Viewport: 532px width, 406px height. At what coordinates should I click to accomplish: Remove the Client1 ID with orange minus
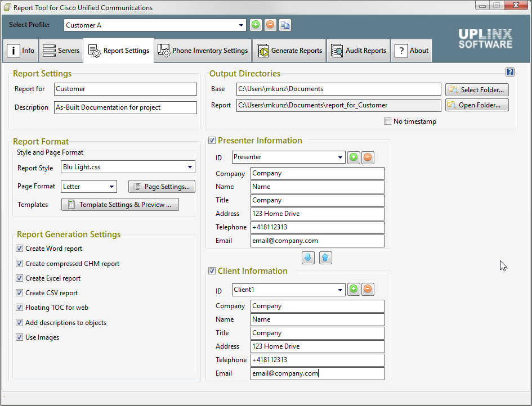(368, 289)
